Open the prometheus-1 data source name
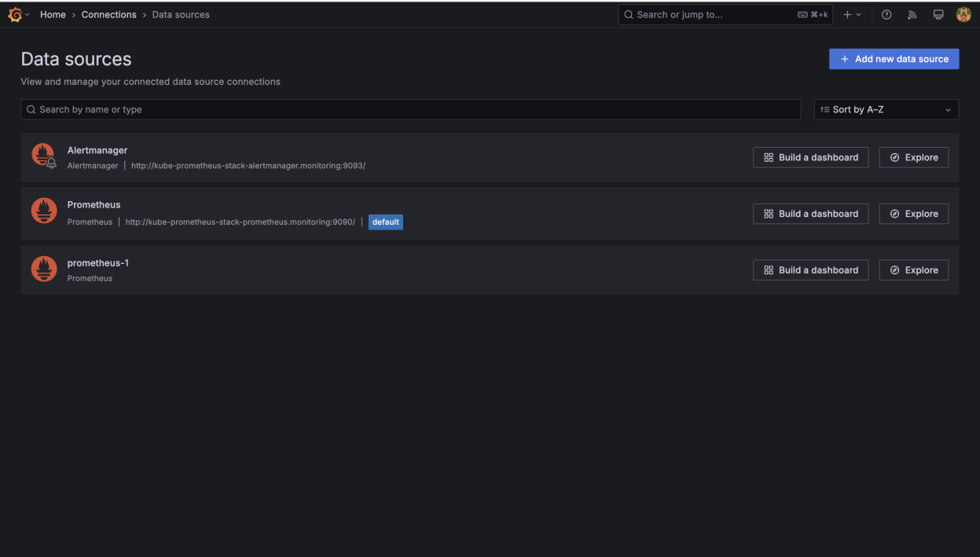The height and width of the screenshot is (557, 980). tap(98, 263)
